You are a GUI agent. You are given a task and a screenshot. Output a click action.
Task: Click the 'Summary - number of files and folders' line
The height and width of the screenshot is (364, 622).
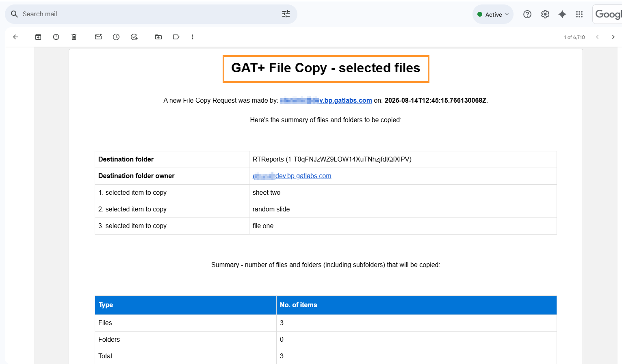(x=326, y=265)
